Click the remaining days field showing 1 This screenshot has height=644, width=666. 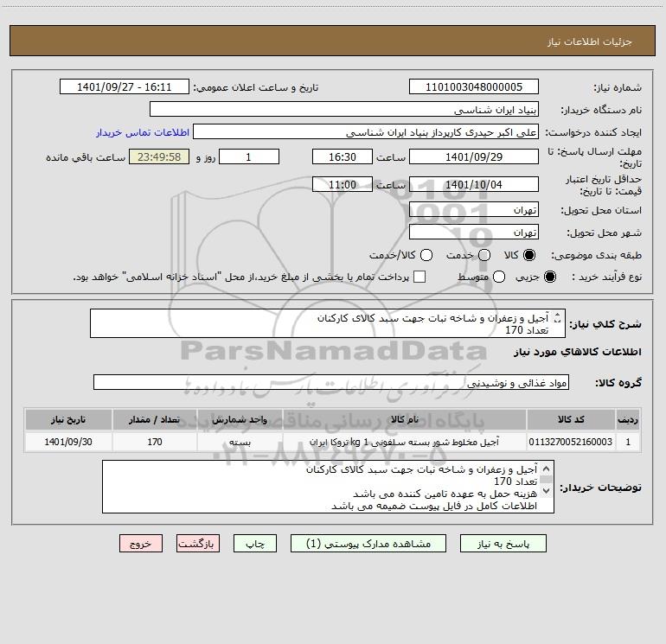(x=249, y=156)
